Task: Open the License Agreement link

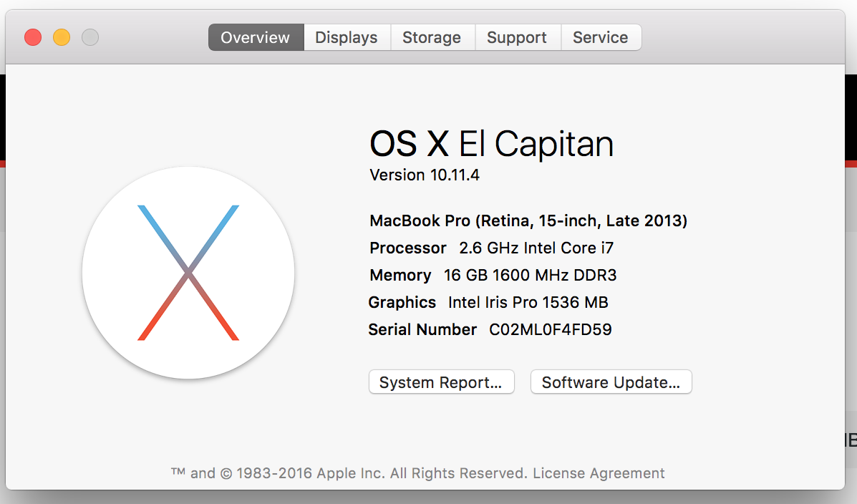Action: tap(599, 473)
